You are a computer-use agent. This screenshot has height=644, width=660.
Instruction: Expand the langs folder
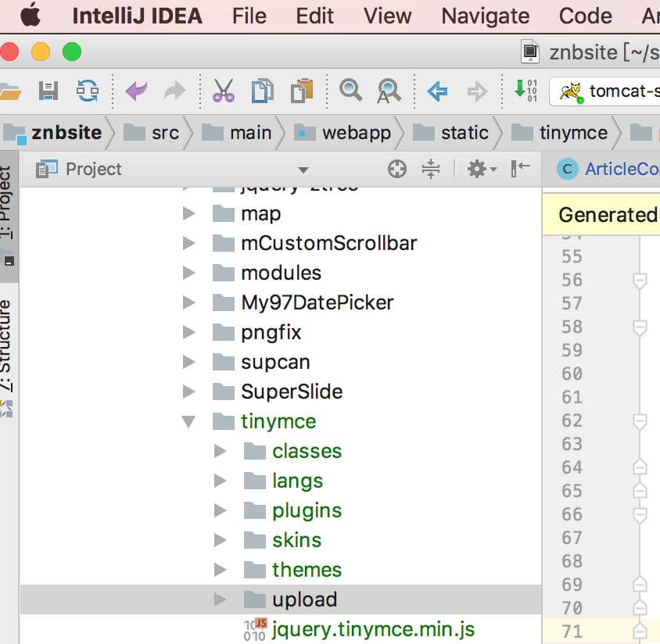221,481
